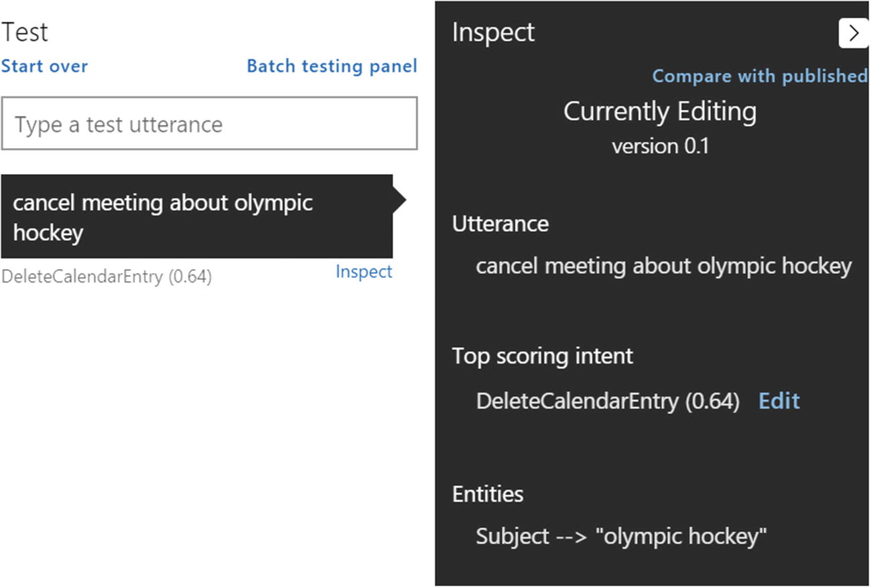Click Inspect link below the utterance bubble
This screenshot has height=588, width=871.
click(x=363, y=271)
